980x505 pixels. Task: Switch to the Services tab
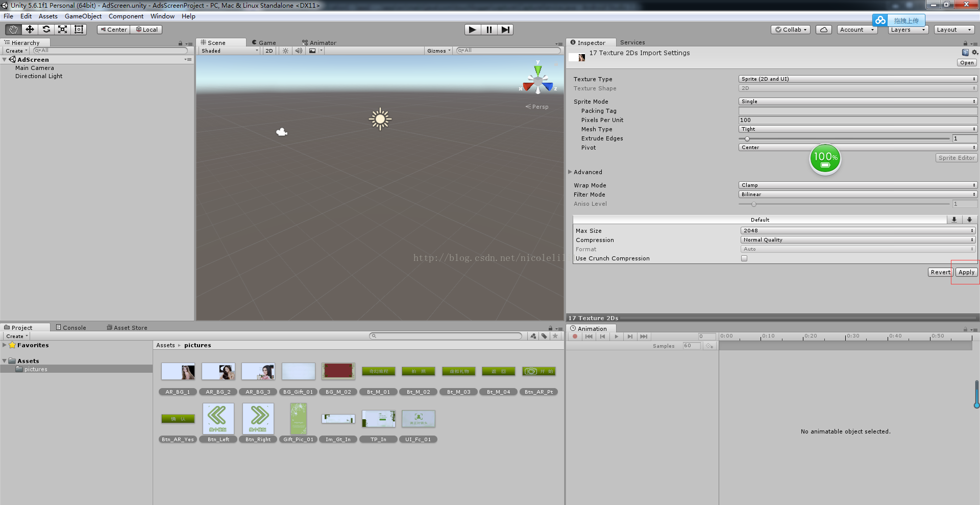click(x=632, y=42)
